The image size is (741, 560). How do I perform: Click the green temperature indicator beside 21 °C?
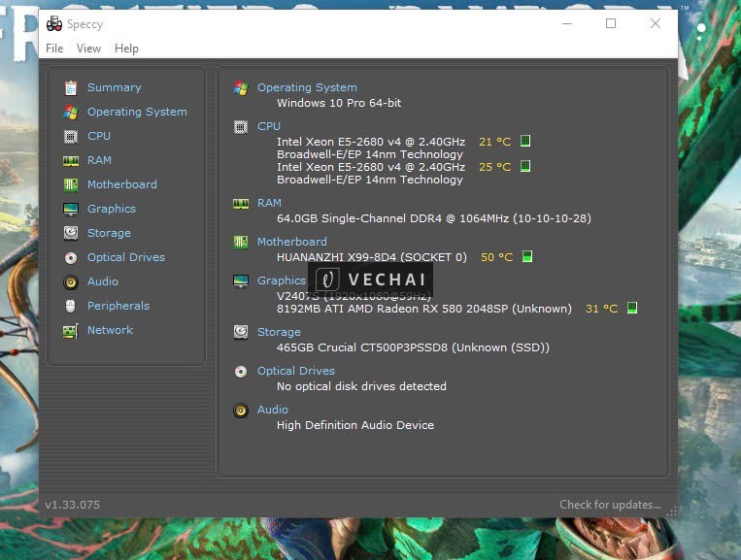coord(525,141)
